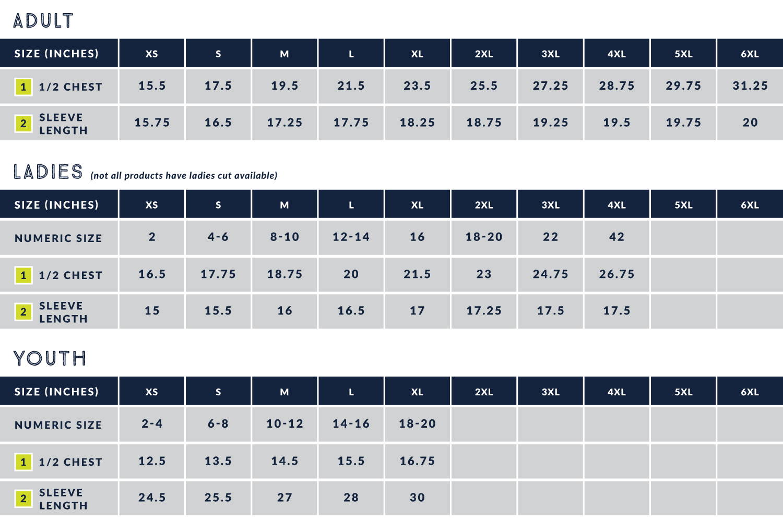Click the yellow 2 badge in Adult table

pos(23,124)
